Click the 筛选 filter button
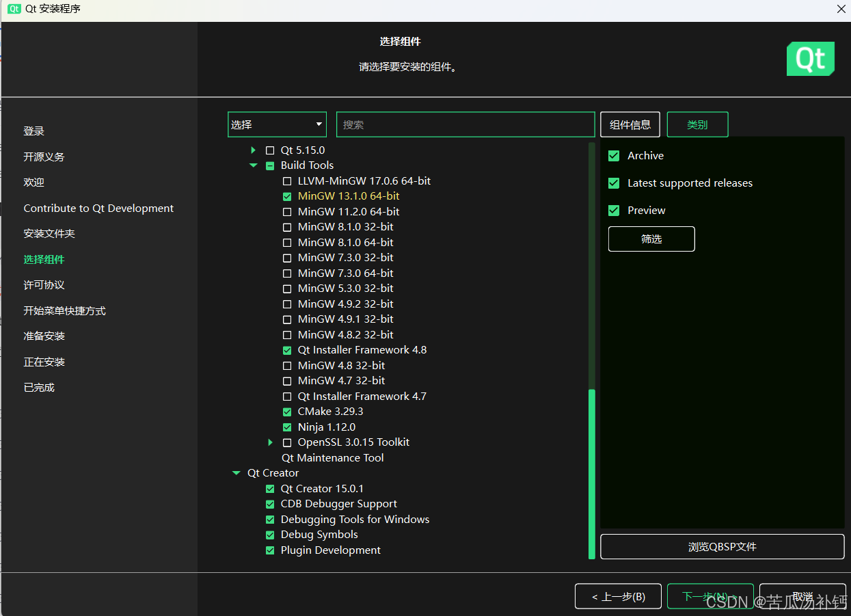Image resolution: width=851 pixels, height=616 pixels. (651, 239)
